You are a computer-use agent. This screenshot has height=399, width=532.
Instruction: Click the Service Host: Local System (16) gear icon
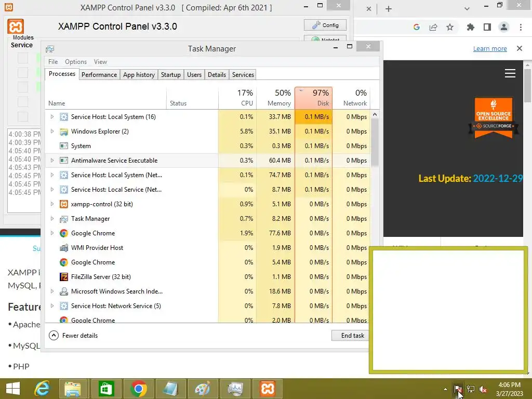(x=64, y=117)
